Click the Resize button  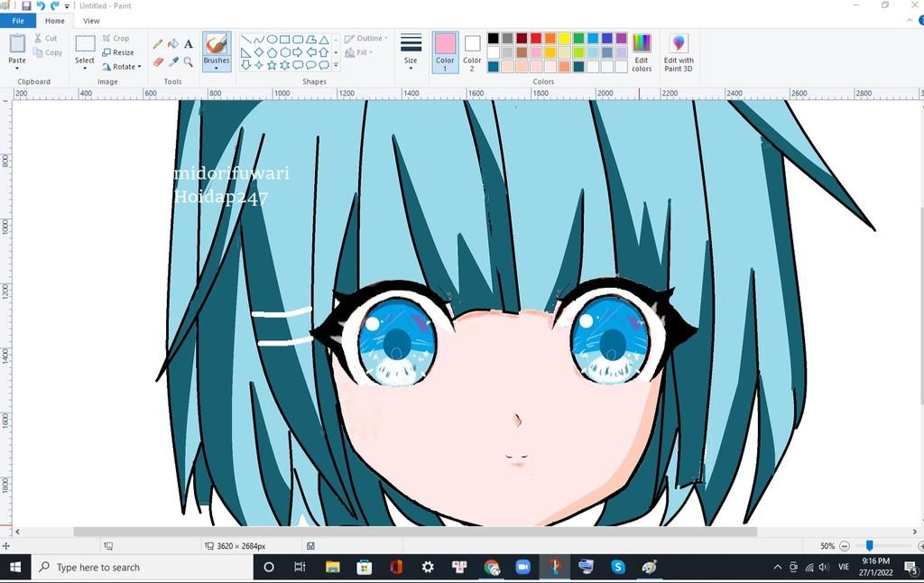pos(118,52)
